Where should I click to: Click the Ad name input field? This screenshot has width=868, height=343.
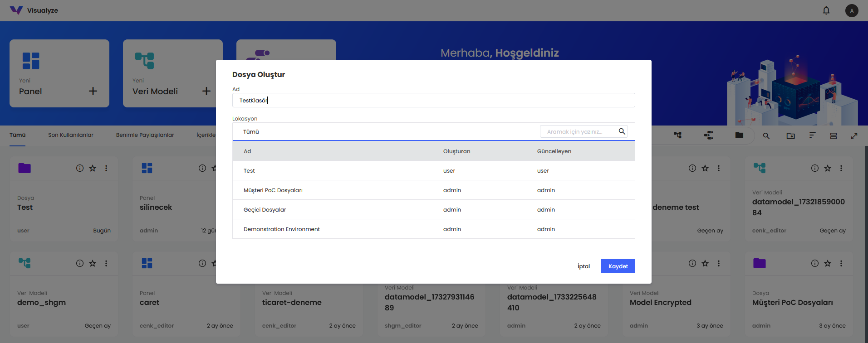coord(433,100)
